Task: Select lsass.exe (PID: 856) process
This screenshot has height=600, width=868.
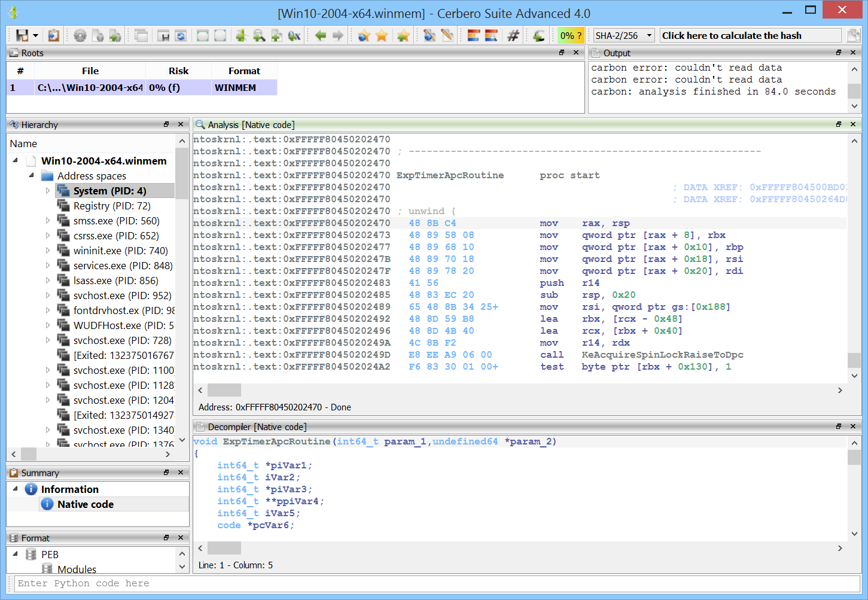Action: 116,281
